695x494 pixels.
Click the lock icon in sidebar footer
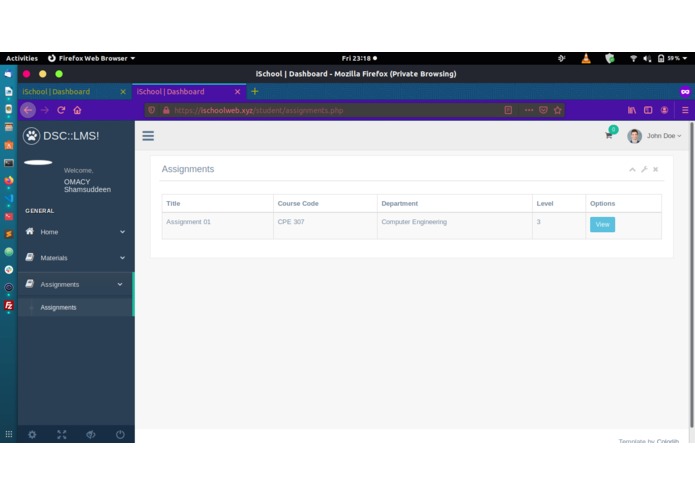[91, 435]
